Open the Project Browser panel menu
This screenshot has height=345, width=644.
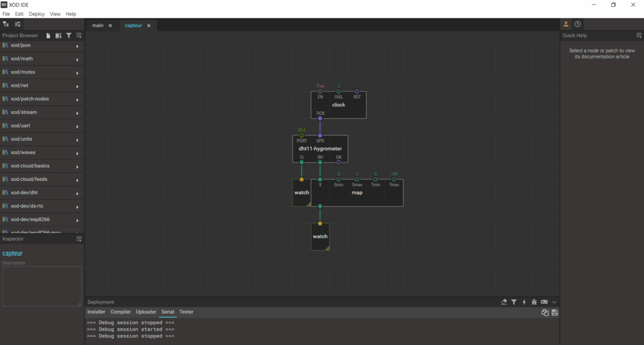[79, 36]
